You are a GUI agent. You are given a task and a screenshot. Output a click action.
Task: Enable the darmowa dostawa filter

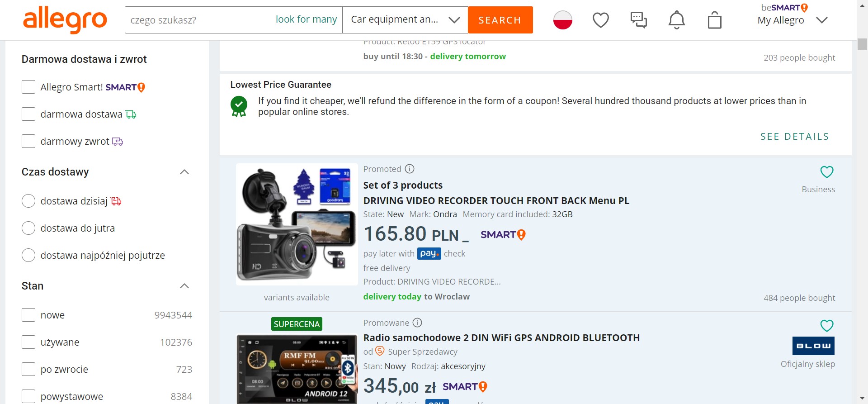[x=28, y=114]
